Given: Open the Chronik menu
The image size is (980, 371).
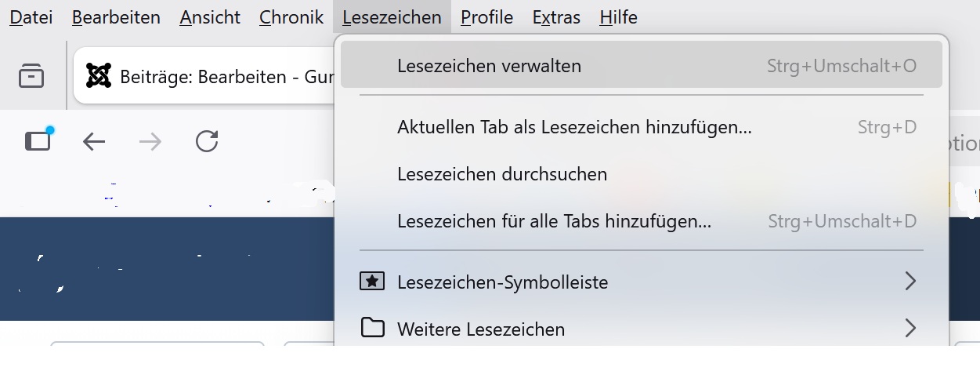Looking at the screenshot, I should coord(291,17).
